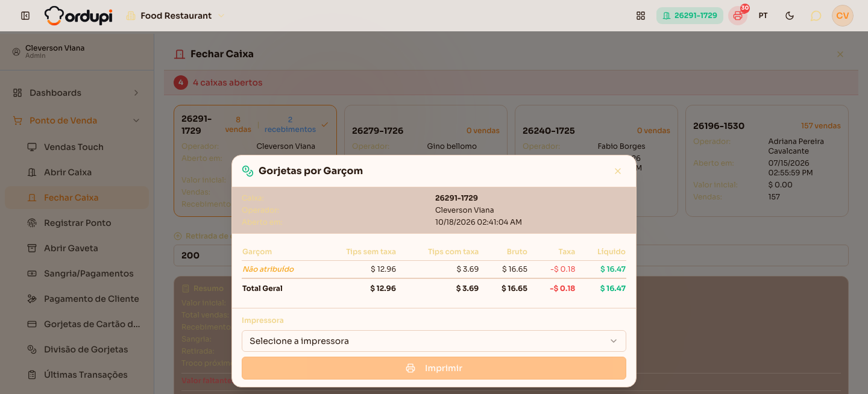Open the chat bubble icon in header
This screenshot has height=394, width=868.
(816, 16)
